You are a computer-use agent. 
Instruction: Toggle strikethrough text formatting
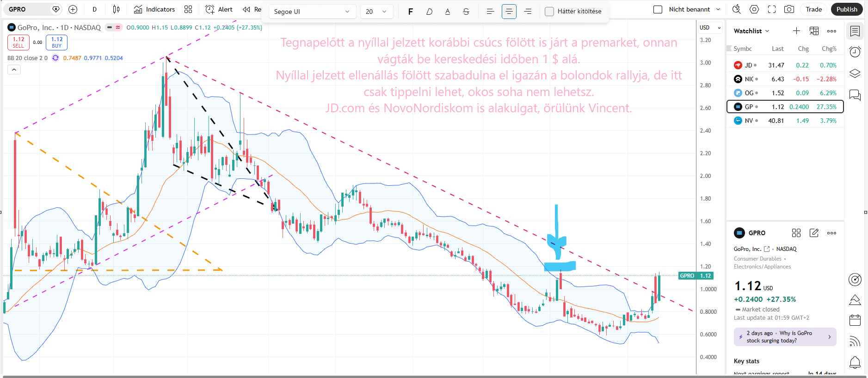coord(466,12)
